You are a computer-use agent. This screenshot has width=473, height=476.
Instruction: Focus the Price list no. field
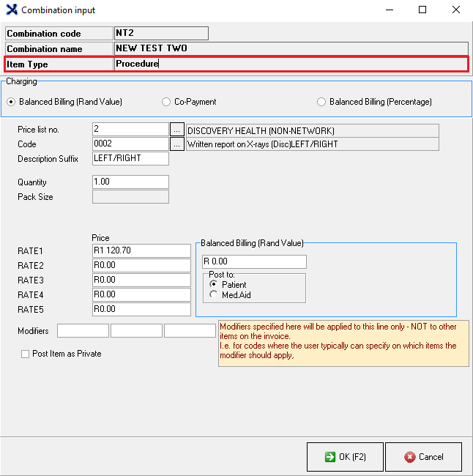[130, 130]
